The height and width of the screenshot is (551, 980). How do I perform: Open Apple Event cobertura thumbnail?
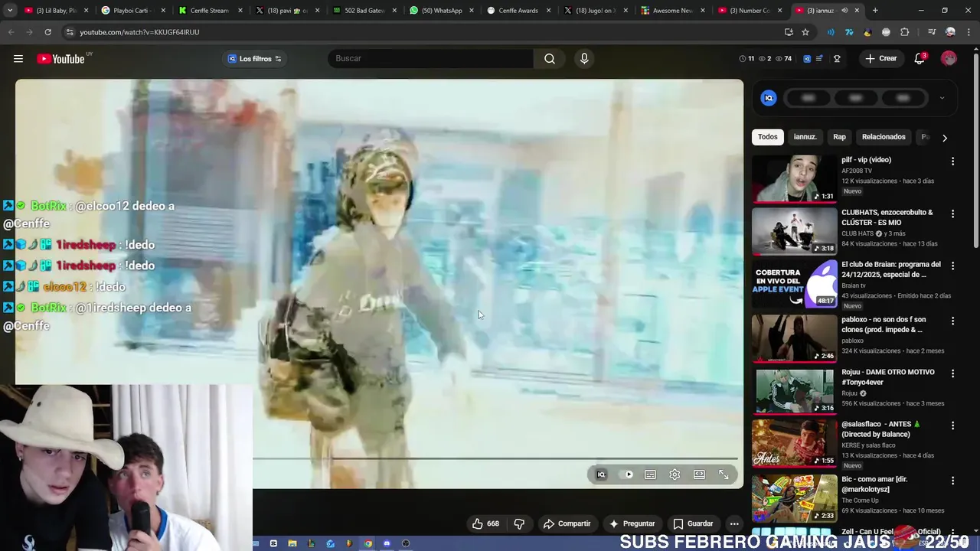click(x=795, y=284)
